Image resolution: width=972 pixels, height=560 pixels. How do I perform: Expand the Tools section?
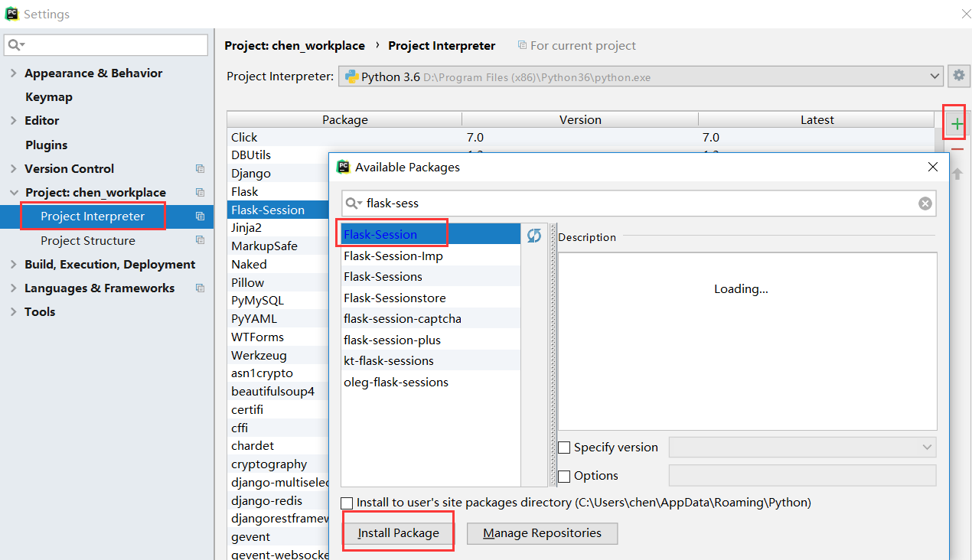coord(14,312)
